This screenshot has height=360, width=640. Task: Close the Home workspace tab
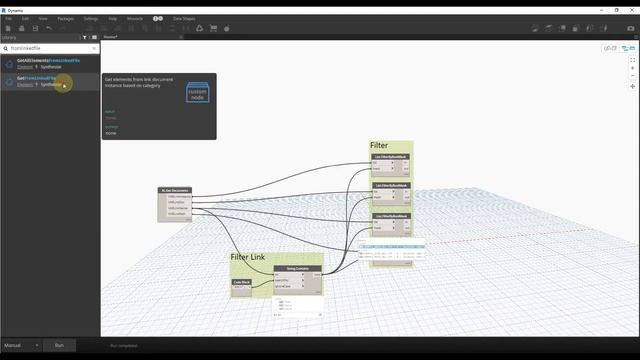181,37
